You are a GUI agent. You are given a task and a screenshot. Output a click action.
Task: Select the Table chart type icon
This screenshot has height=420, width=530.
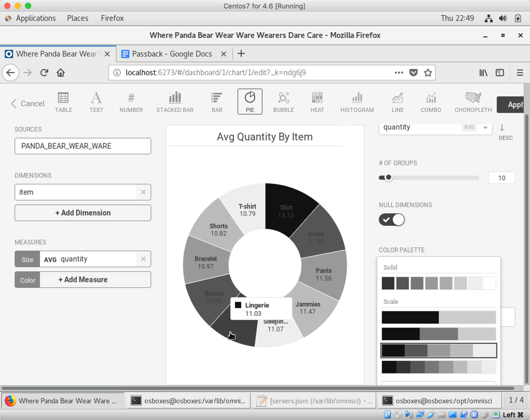(x=63, y=101)
